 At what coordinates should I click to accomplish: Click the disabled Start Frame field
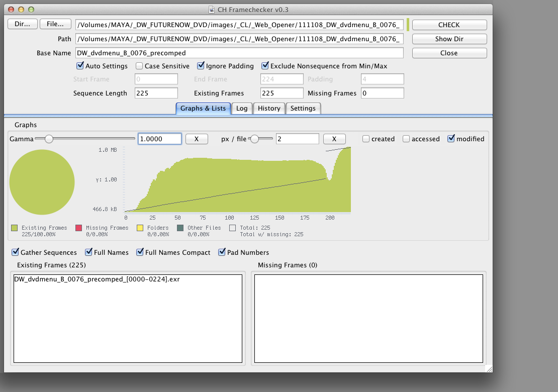click(156, 79)
